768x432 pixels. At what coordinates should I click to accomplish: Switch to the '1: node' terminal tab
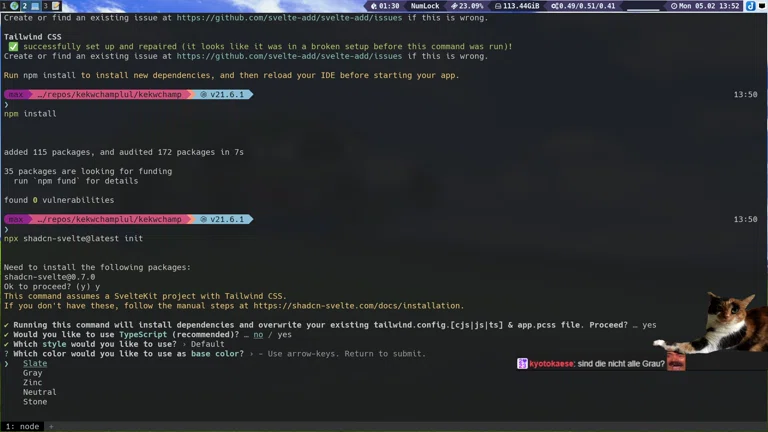22,426
